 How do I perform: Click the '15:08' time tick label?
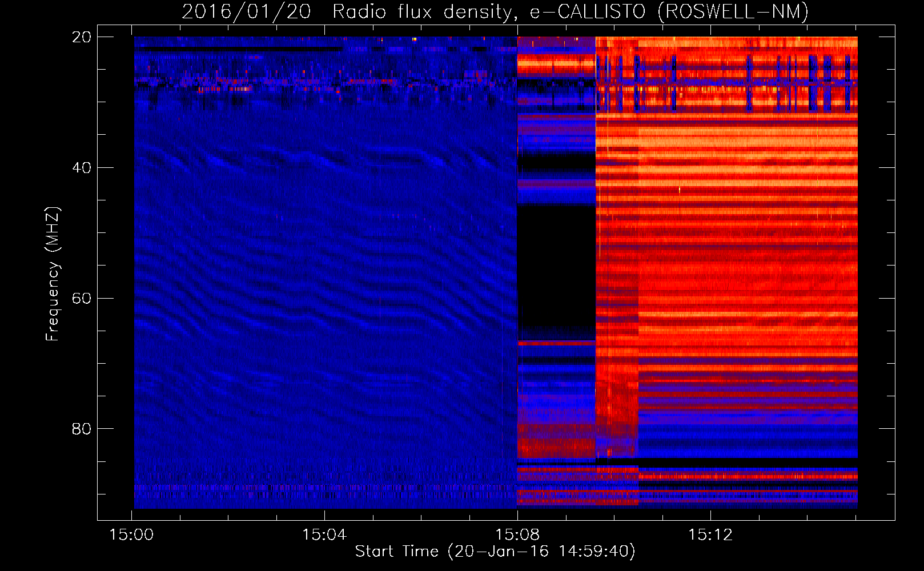coord(517,535)
